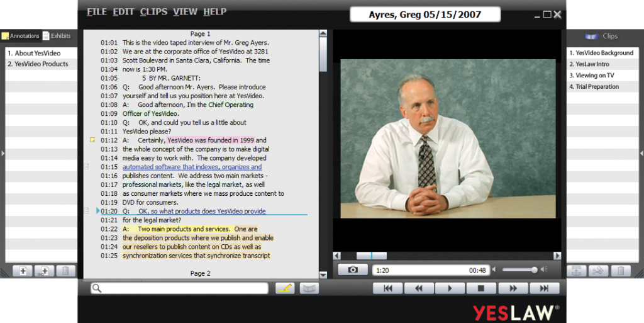Open the HELP menu
The width and height of the screenshot is (644, 323).
point(215,12)
